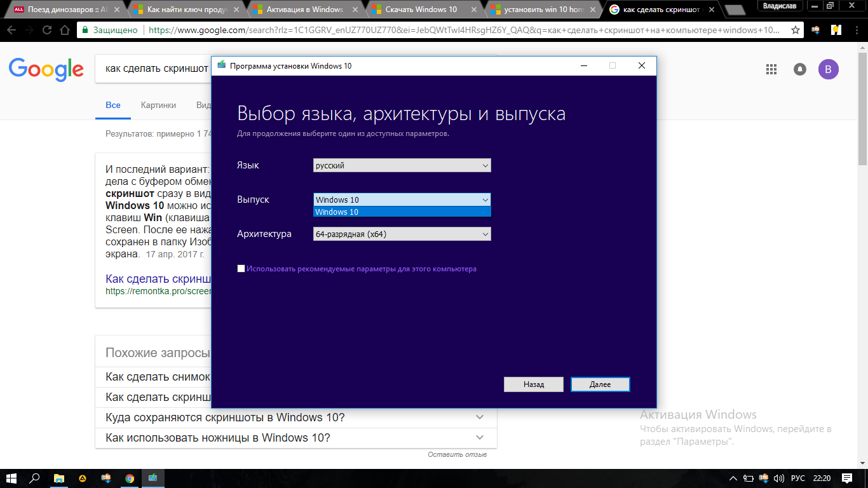Select the Все search tab
The image size is (868, 488).
[113, 105]
